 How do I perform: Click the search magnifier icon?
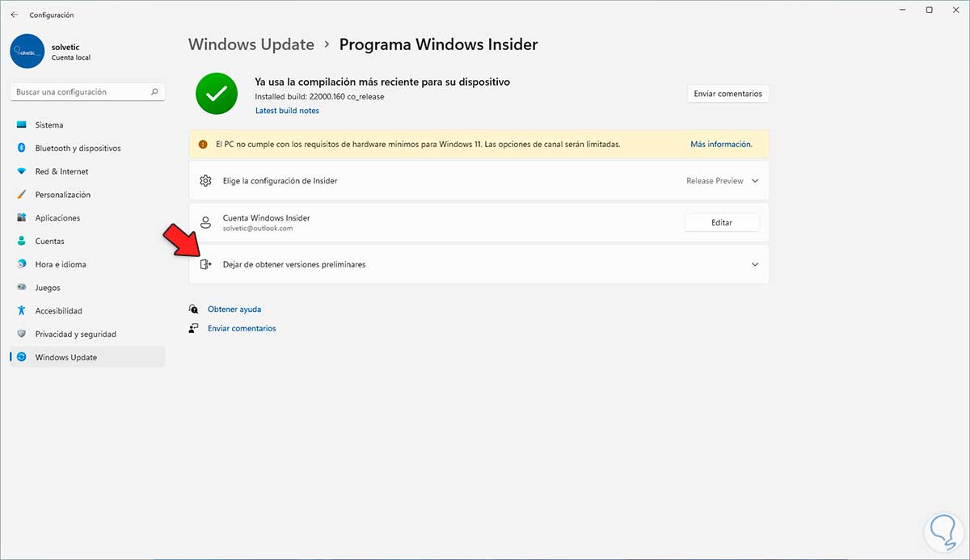[154, 92]
